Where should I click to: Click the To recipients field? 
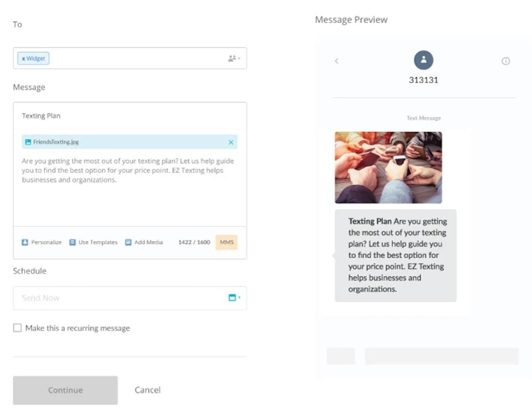click(x=133, y=59)
